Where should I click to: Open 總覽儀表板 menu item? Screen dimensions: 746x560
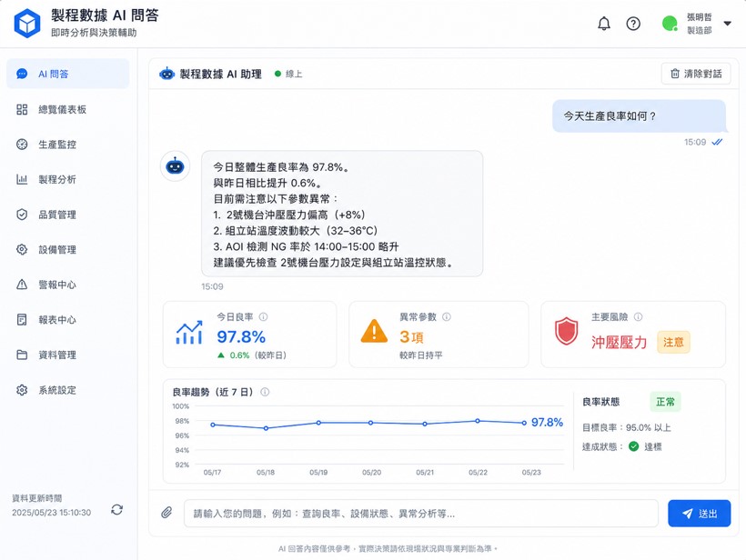(x=67, y=109)
